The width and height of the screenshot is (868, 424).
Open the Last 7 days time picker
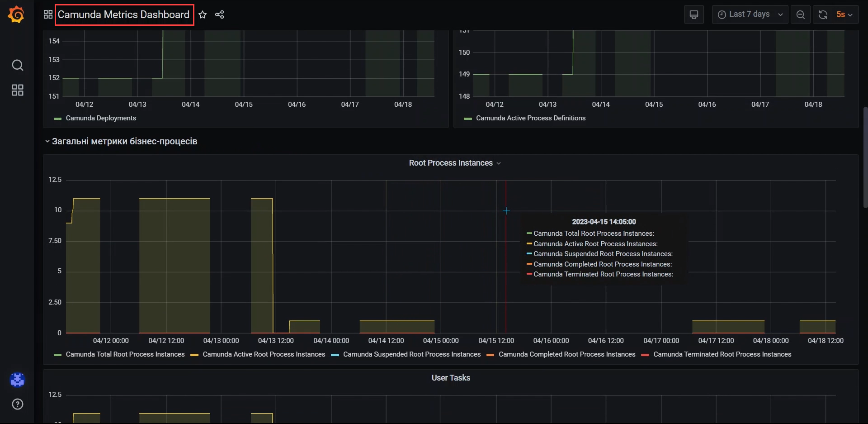click(750, 14)
